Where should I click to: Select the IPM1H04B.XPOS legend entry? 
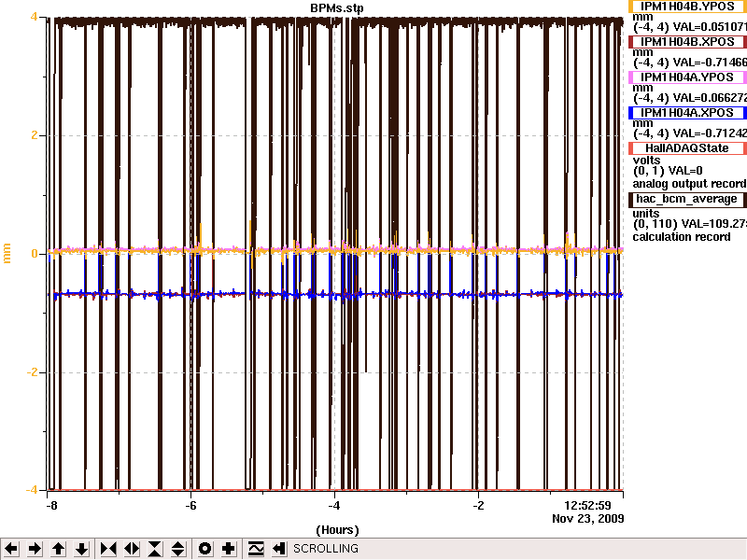click(x=687, y=42)
